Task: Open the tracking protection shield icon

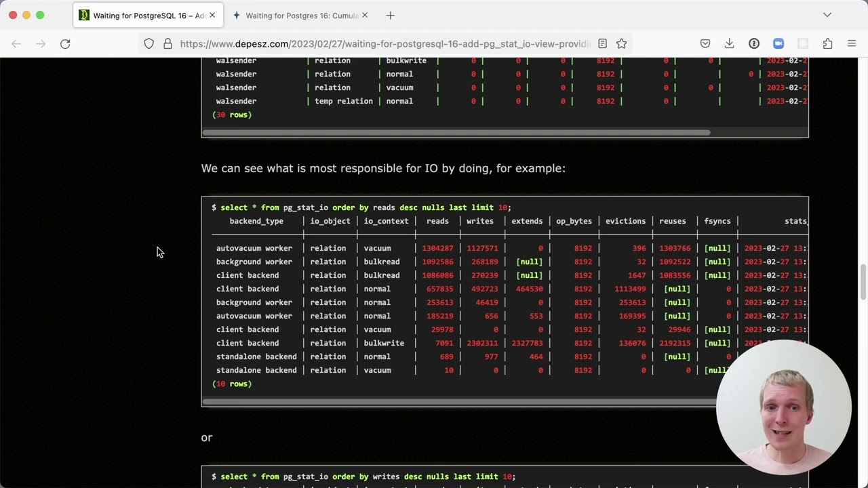Action: click(x=149, y=43)
